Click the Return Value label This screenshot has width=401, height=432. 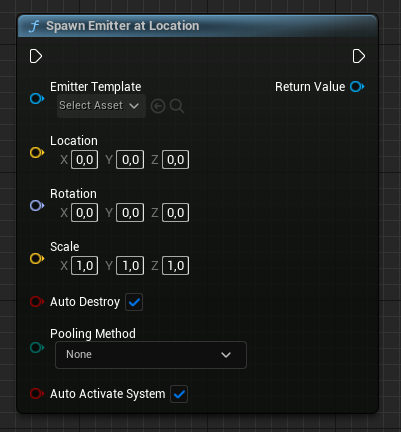tap(310, 87)
